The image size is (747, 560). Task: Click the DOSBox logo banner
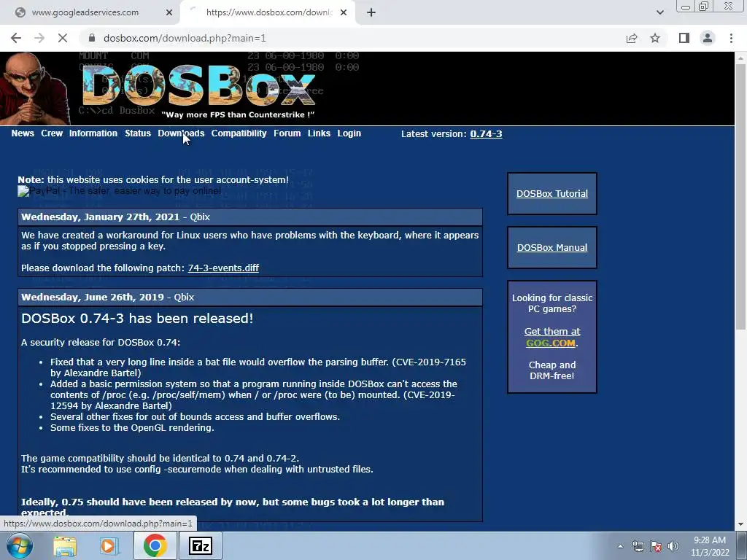click(x=200, y=87)
